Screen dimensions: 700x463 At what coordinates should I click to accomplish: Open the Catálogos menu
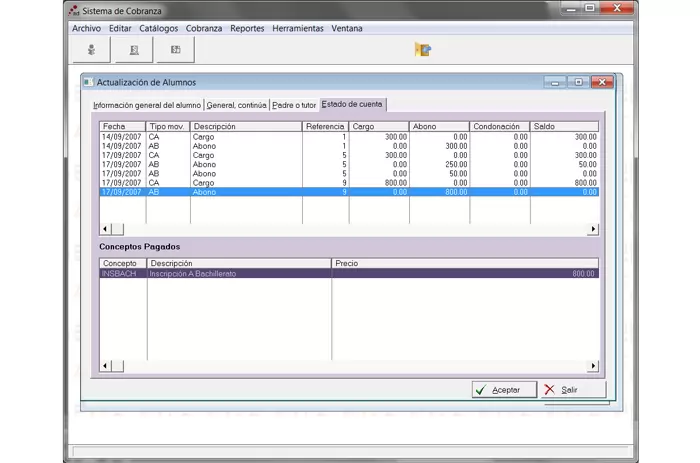pyautogui.click(x=159, y=28)
